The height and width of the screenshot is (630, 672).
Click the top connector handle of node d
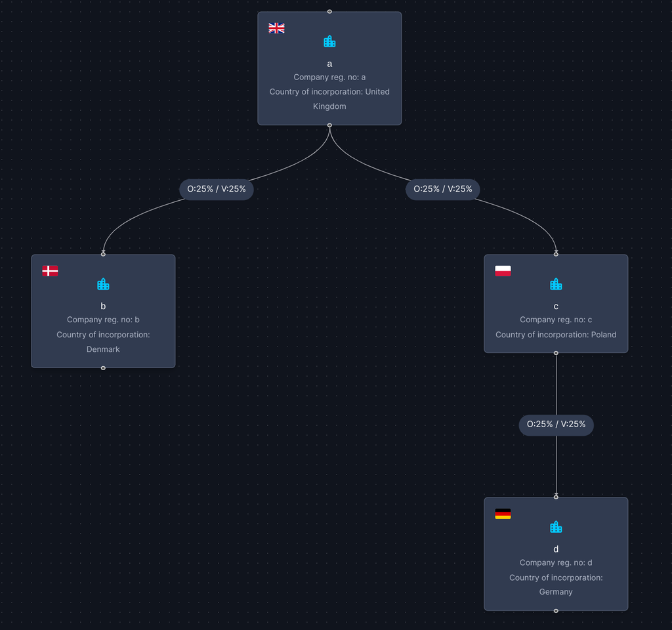click(x=556, y=497)
